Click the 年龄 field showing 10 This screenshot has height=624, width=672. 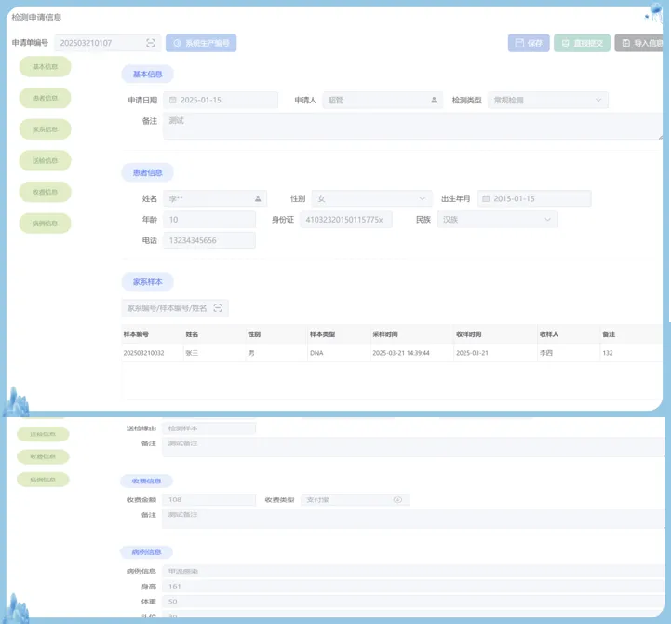pyautogui.click(x=209, y=220)
